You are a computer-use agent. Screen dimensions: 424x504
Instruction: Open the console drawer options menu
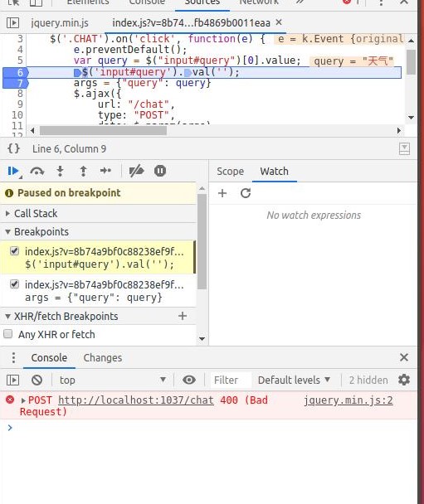[13, 357]
